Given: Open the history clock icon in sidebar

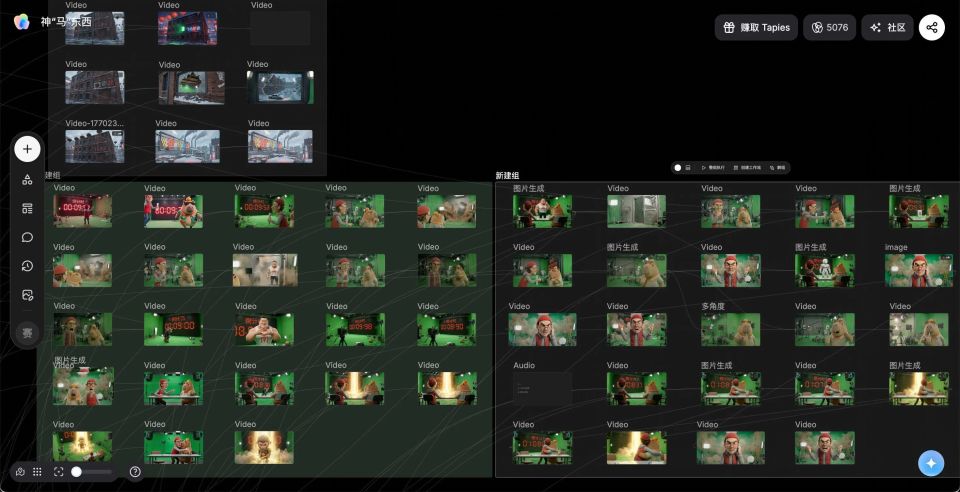Looking at the screenshot, I should pyautogui.click(x=28, y=266).
